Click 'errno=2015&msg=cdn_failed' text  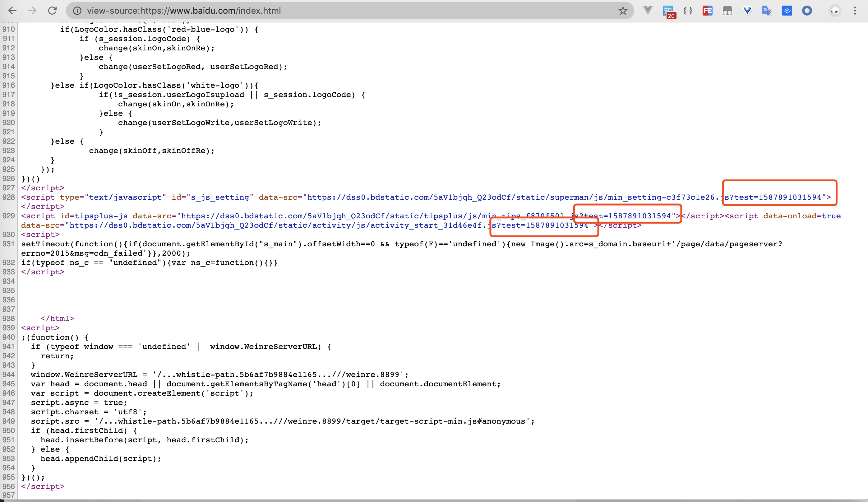point(84,253)
